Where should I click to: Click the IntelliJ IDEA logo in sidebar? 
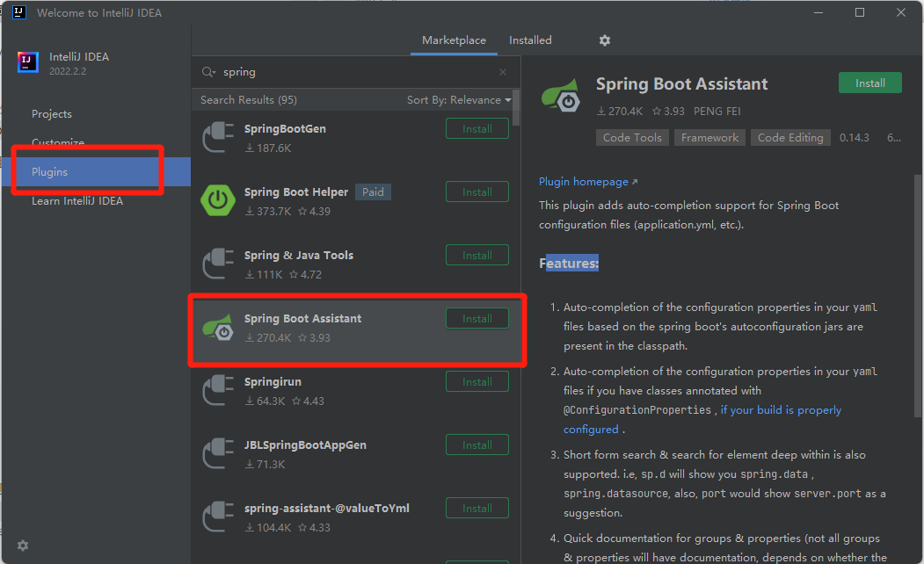point(28,61)
